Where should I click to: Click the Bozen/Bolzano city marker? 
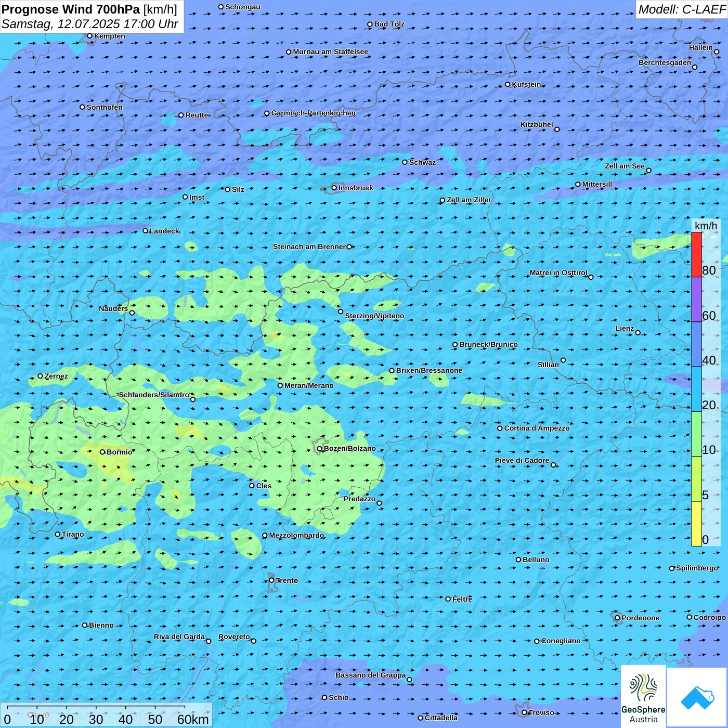tap(319, 449)
